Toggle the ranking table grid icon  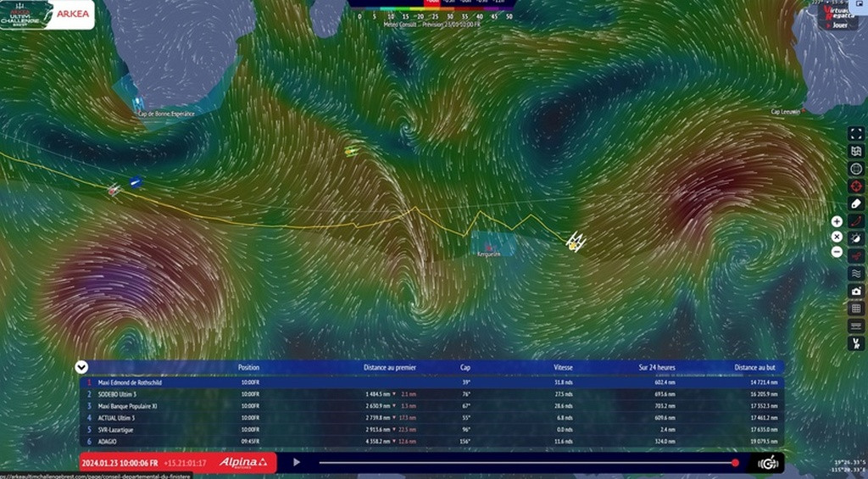click(x=856, y=309)
